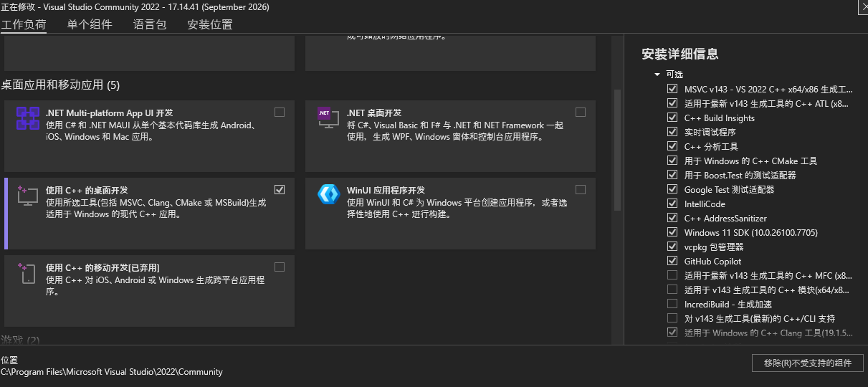
Task: Uncheck 适用于最新 v143 生成工具的 C++ ATL
Action: 672,103
